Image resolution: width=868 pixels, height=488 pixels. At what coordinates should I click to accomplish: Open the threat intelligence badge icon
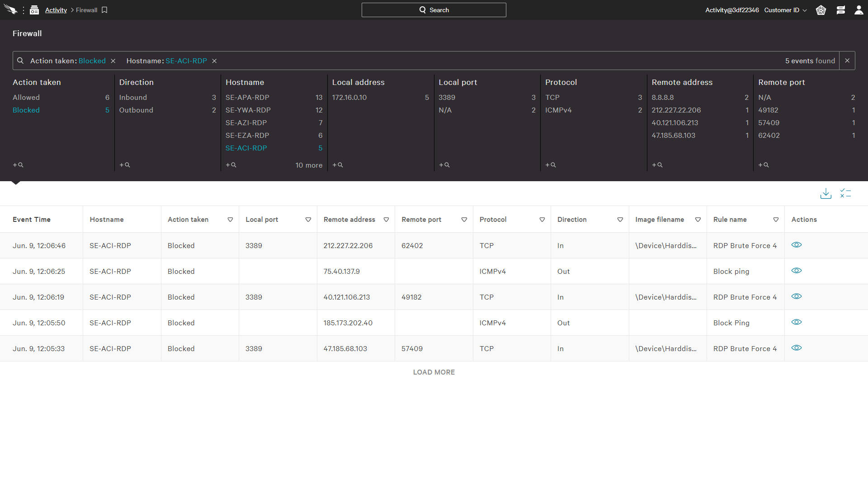point(821,10)
